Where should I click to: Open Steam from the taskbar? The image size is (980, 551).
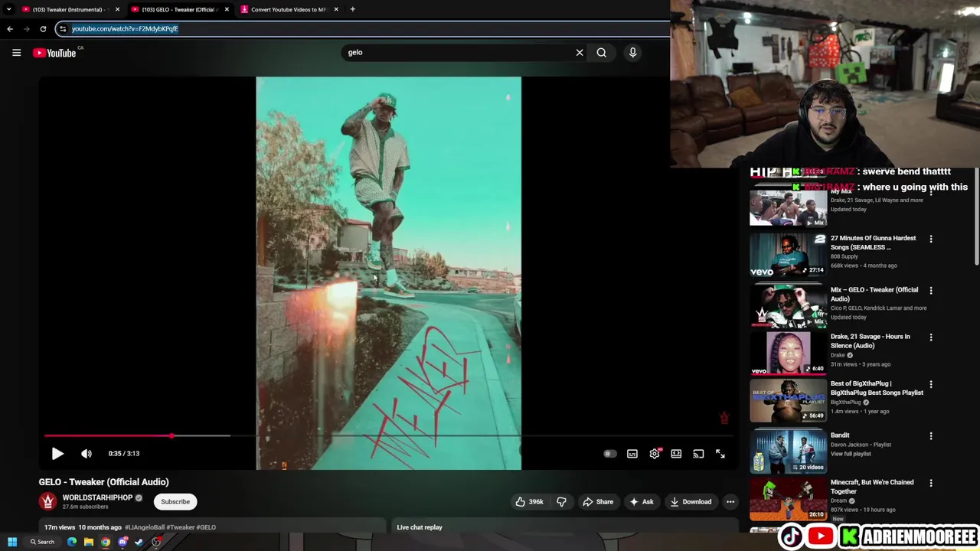[139, 542]
